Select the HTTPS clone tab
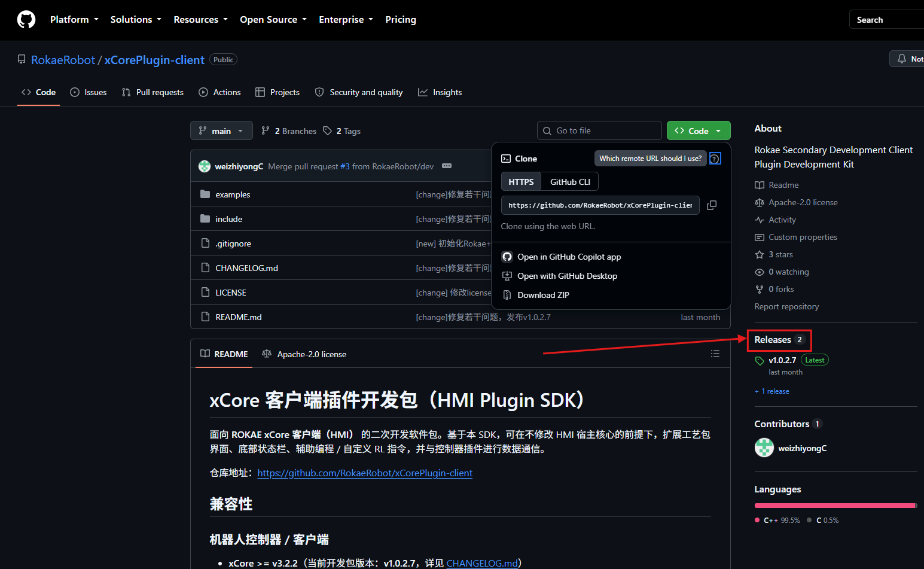This screenshot has width=924, height=569. point(521,182)
